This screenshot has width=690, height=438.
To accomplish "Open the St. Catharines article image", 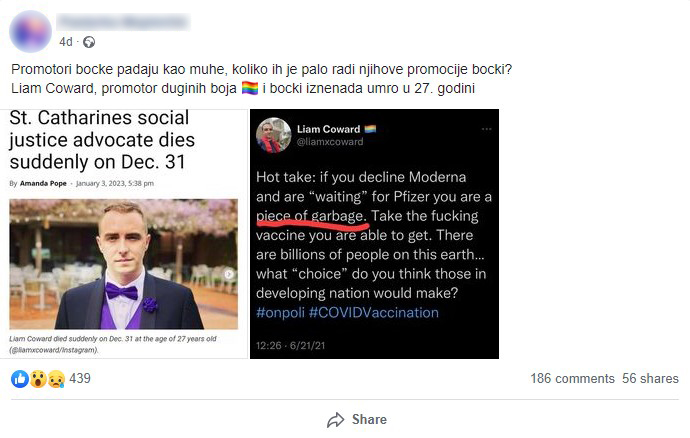I will [x=124, y=262].
